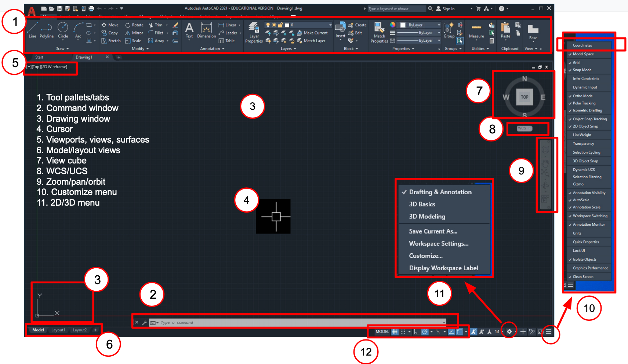Toggle Object Snap Tracking status icon
628x364 pixels.
[451, 331]
